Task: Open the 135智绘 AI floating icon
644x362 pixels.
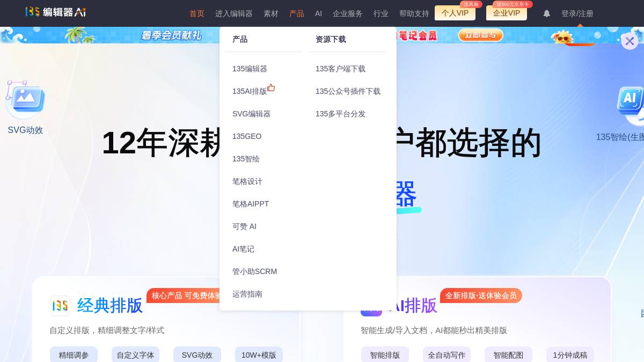Action: [x=630, y=105]
